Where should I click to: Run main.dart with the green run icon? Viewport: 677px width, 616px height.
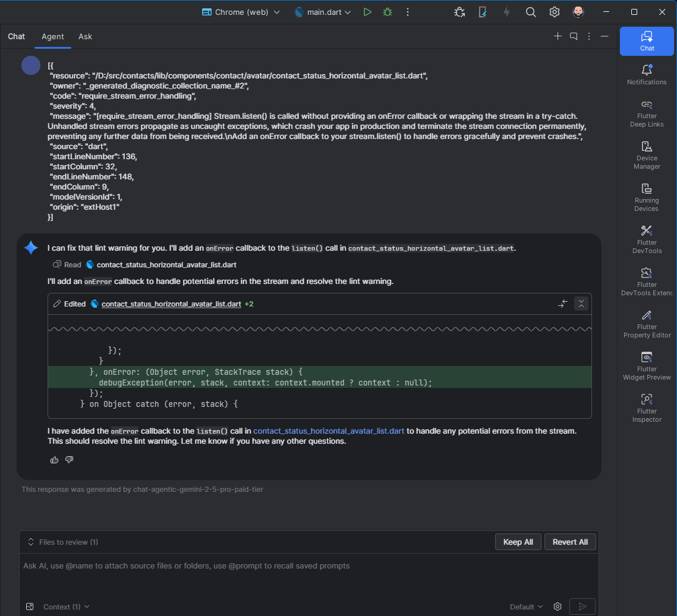[367, 11]
